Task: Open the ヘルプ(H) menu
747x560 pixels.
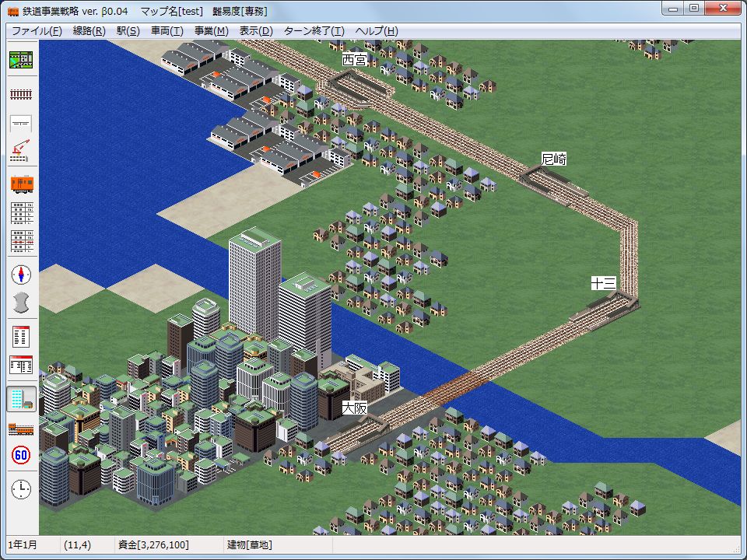Action: tap(376, 31)
